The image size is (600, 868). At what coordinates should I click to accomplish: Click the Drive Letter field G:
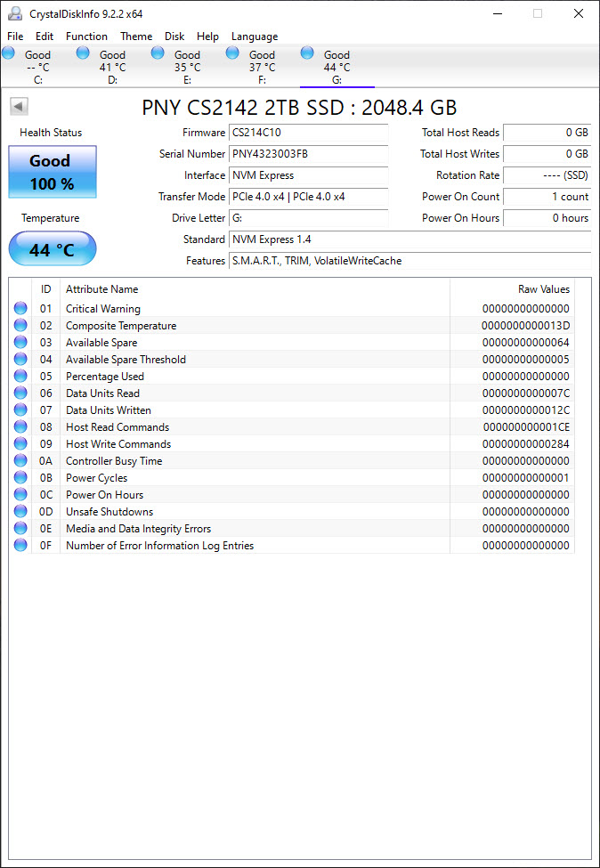(x=308, y=217)
